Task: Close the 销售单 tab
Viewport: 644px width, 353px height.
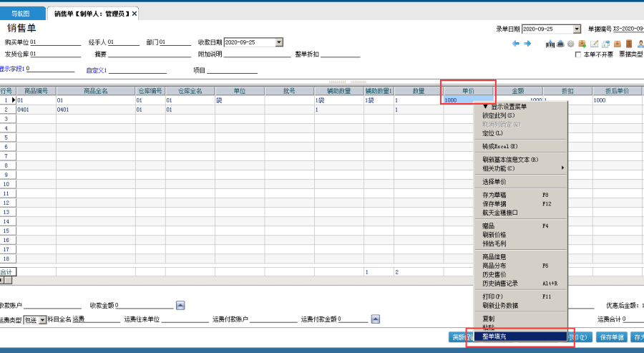Action: (135, 14)
